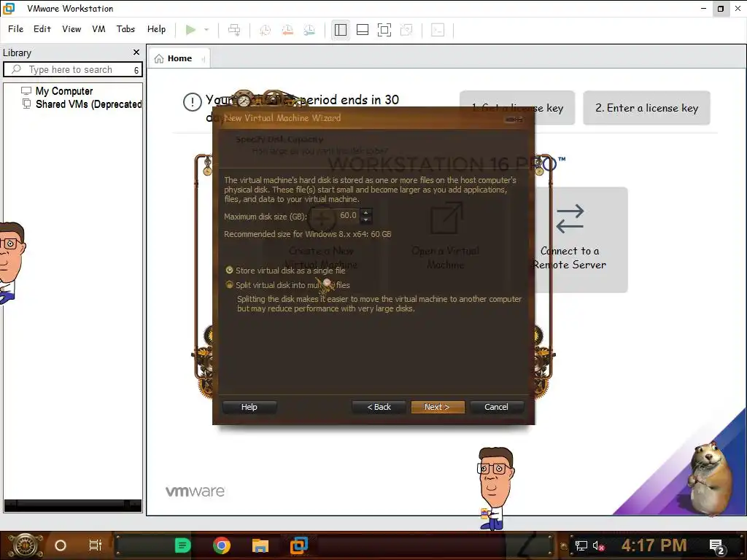Increase disk size with up arrow
747x560 pixels.
coord(366,212)
